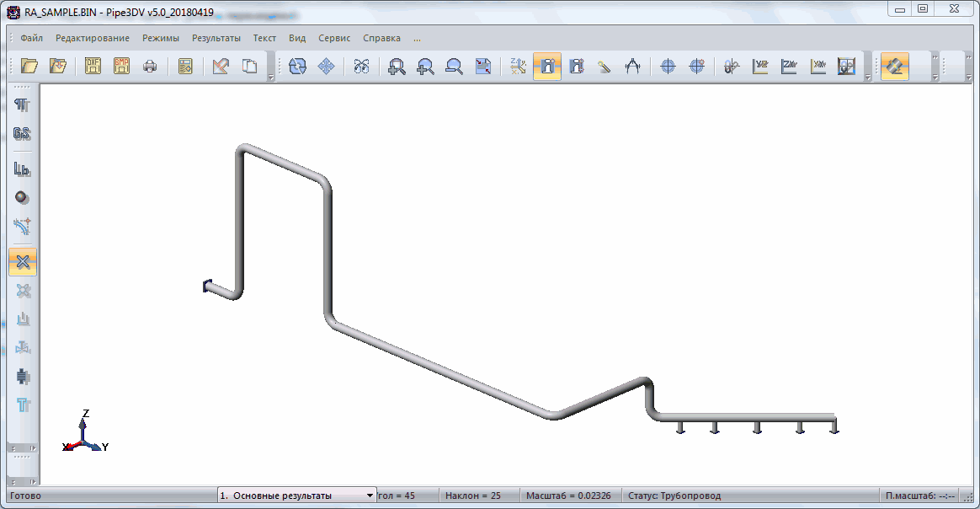Click the Сервис menu item
The height and width of the screenshot is (509, 980).
334,38
